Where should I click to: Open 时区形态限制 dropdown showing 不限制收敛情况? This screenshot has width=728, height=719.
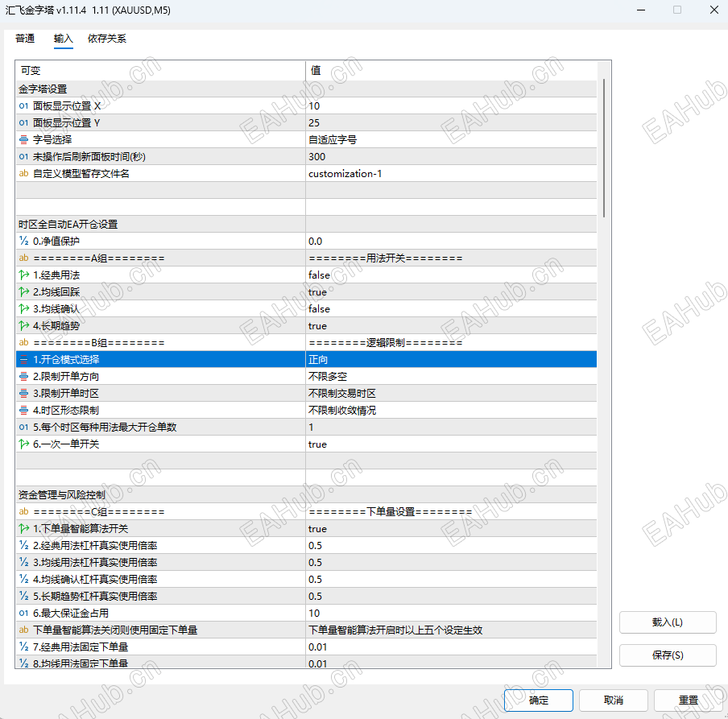point(451,411)
